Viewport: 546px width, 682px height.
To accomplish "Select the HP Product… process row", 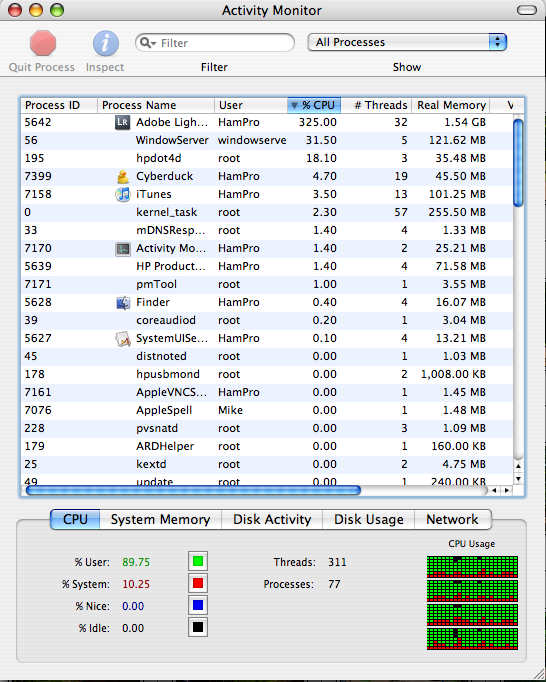I will pos(267,266).
